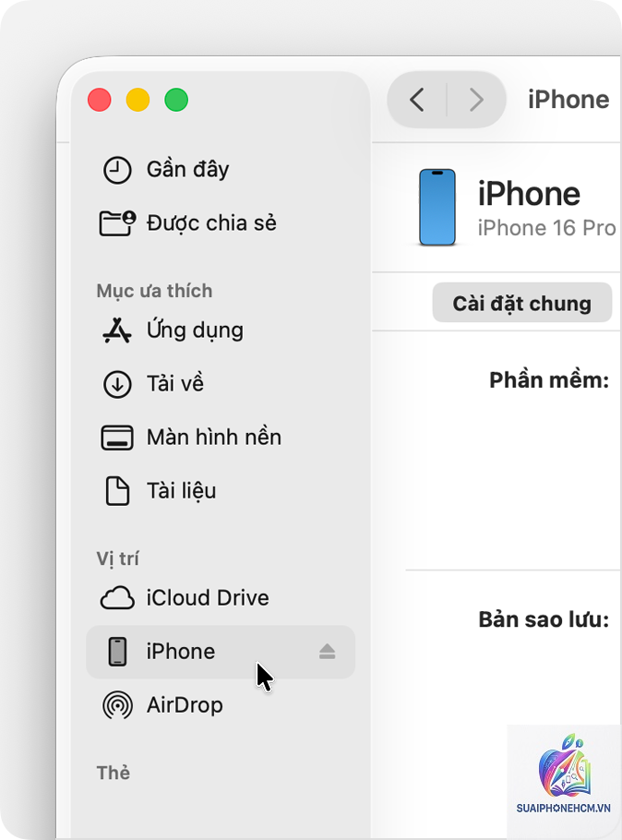
Task: Click the iPhone 16 Pro model text
Action: (x=546, y=228)
